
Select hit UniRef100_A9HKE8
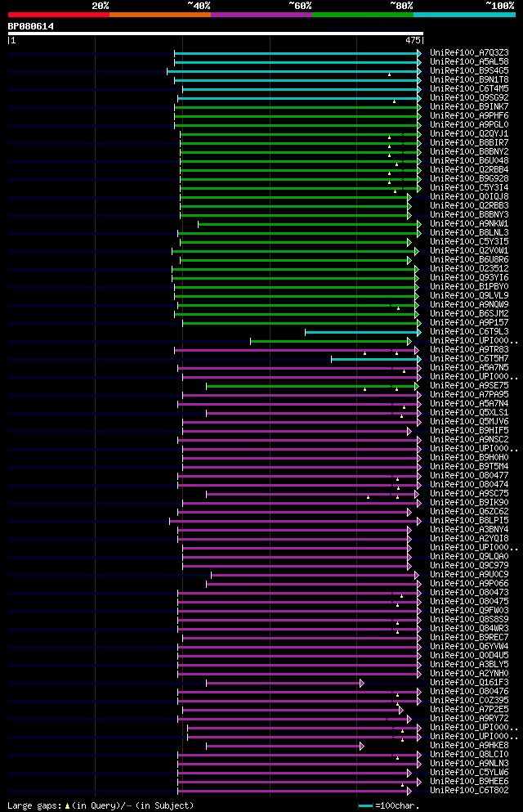(x=469, y=745)
